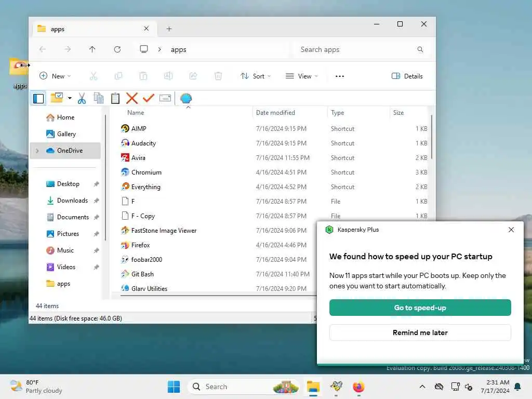
Task: Click the Copy pages icon in Classic toolbar
Action: point(98,98)
